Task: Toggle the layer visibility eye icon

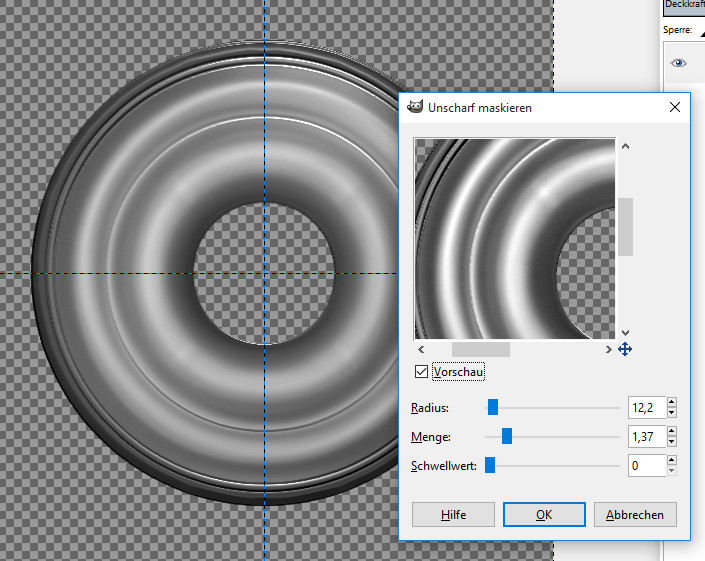Action: 678,63
